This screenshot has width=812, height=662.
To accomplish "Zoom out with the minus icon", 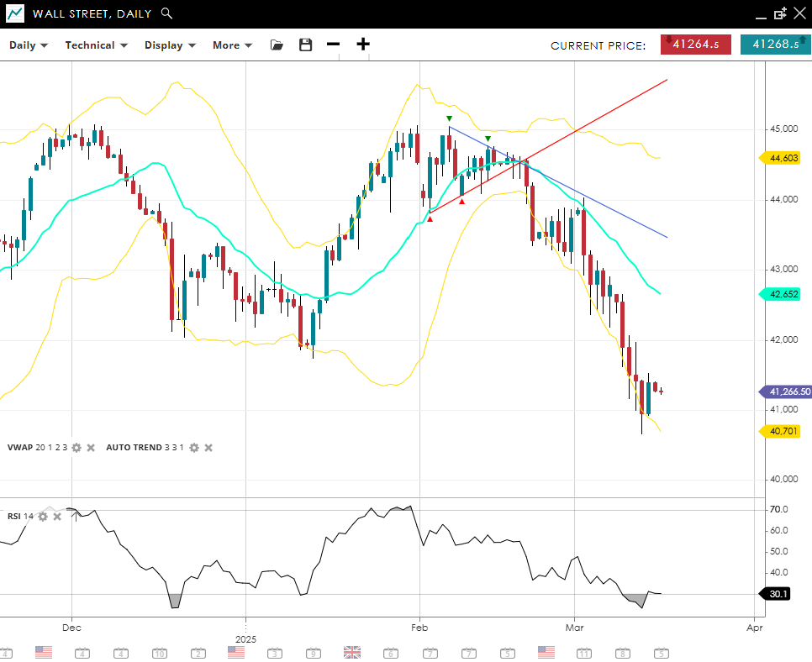I will pyautogui.click(x=334, y=45).
